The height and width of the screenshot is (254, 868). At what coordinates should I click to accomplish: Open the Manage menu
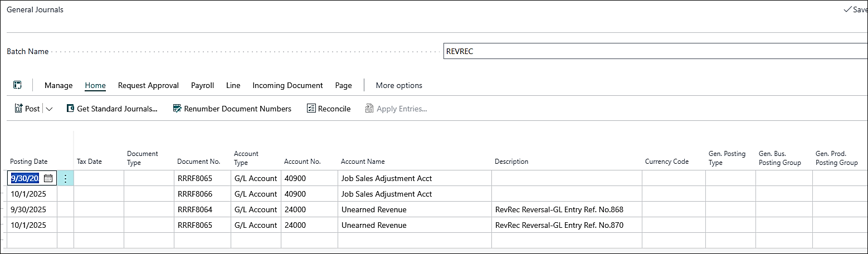58,85
